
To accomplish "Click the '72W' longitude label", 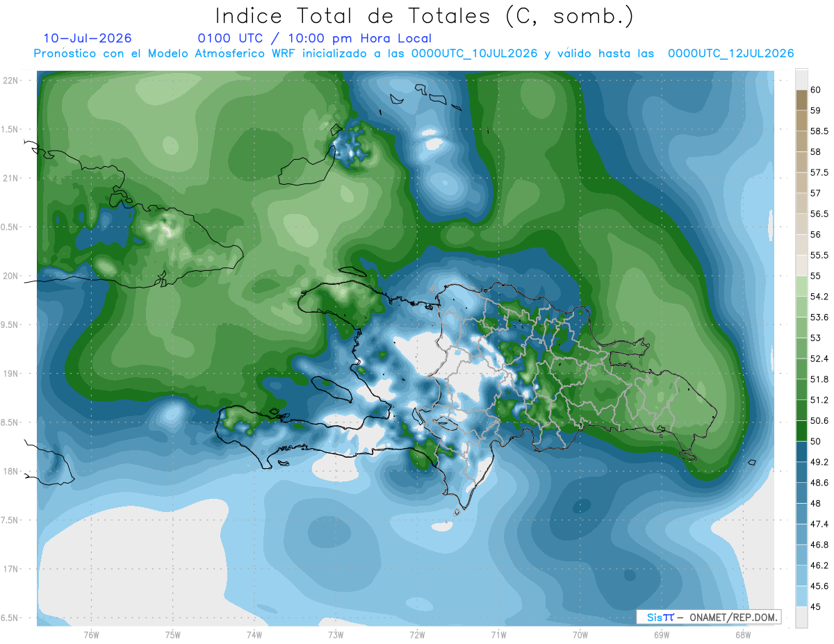I will point(417,634).
